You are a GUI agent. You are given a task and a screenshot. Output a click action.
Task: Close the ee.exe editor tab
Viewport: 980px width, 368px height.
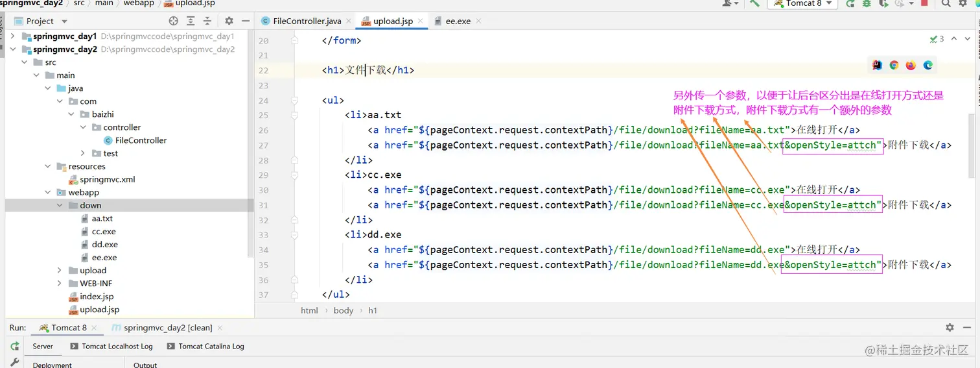coord(478,21)
